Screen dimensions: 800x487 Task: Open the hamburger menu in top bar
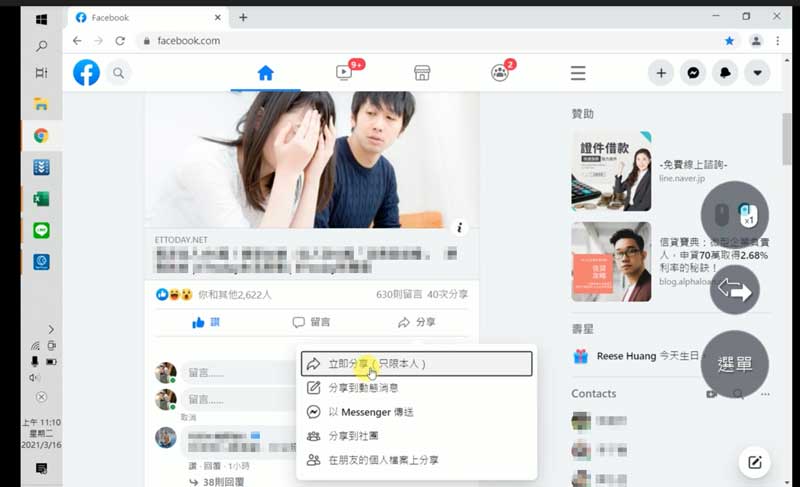(x=578, y=73)
